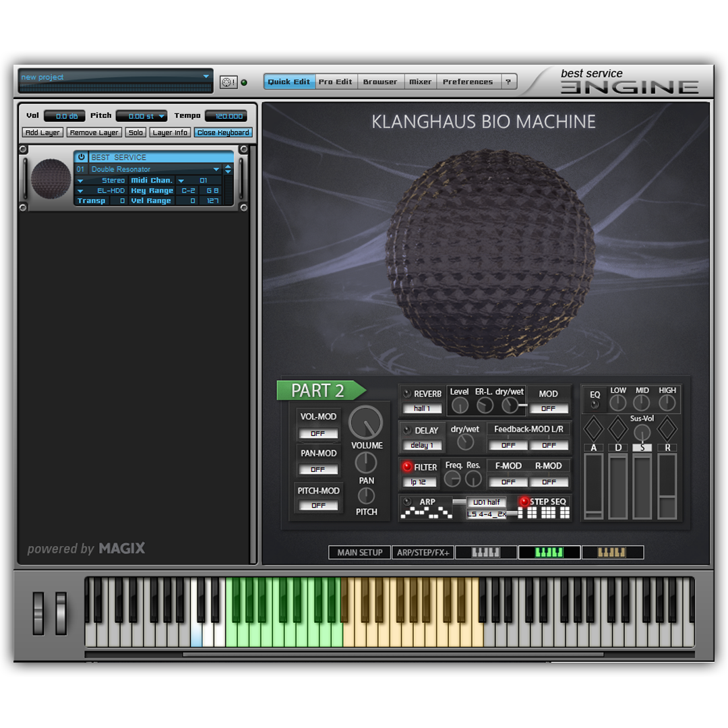Image resolution: width=728 pixels, height=728 pixels.
Task: Click the Tempo value field
Action: point(229,116)
